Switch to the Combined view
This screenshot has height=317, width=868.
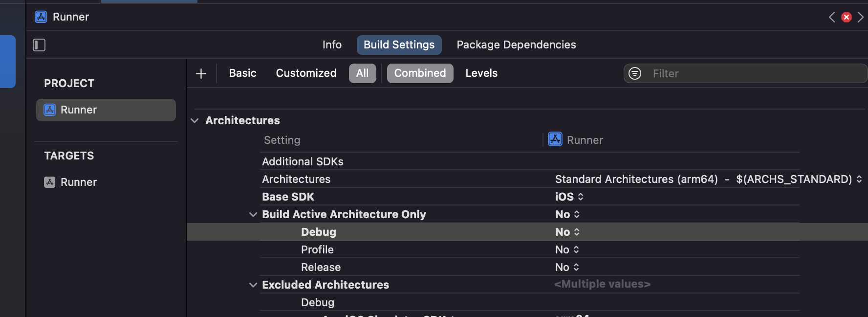coord(420,73)
